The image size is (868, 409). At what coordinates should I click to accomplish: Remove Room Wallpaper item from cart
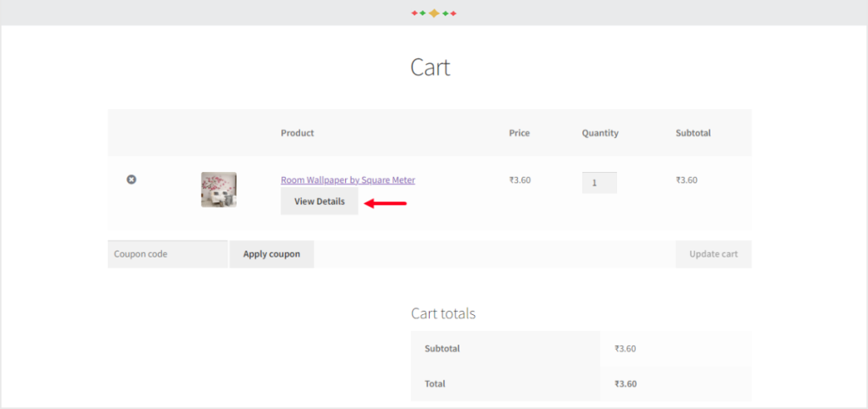[131, 180]
